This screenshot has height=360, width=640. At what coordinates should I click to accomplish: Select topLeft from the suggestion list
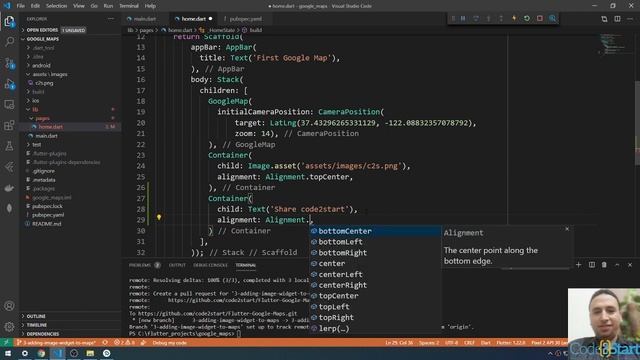[x=375, y=307]
